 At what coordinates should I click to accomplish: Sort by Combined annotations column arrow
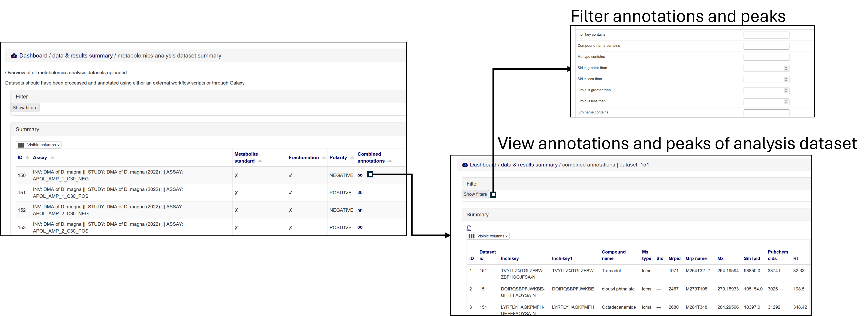[x=390, y=161]
